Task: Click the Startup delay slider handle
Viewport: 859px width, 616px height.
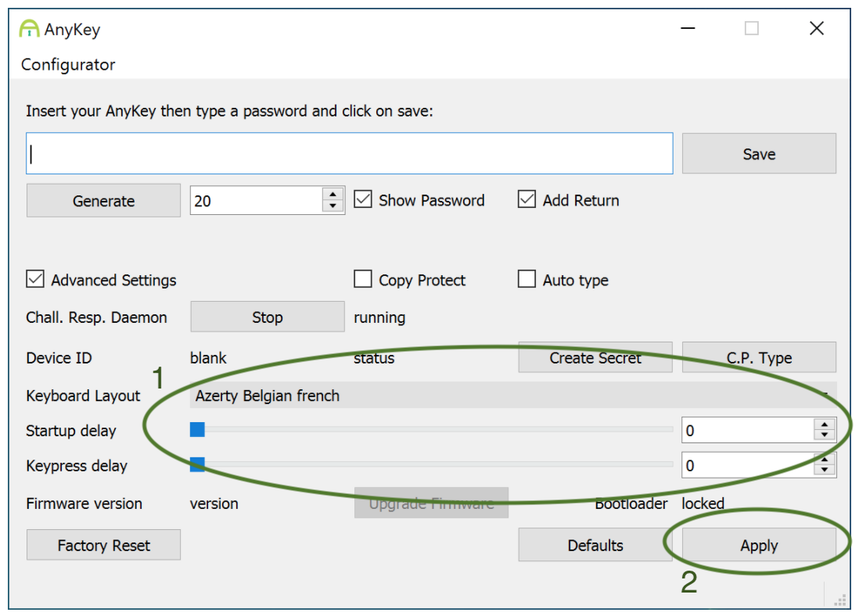Action: [197, 430]
